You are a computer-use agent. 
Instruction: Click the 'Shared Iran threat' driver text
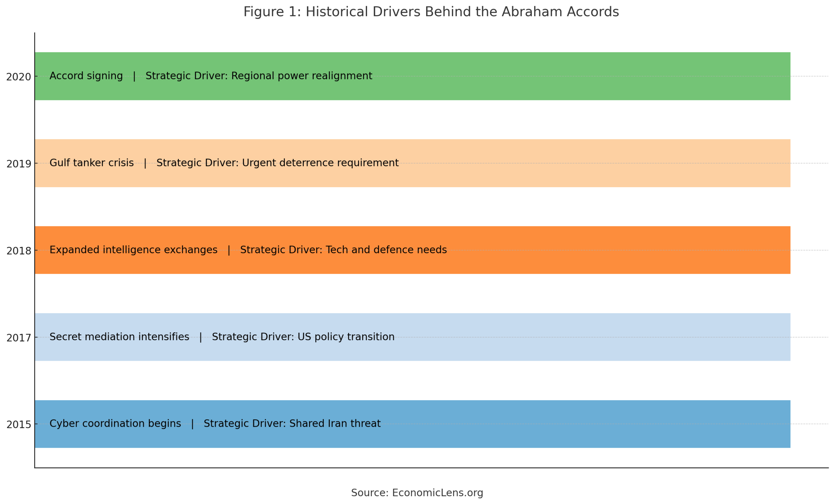(335, 423)
